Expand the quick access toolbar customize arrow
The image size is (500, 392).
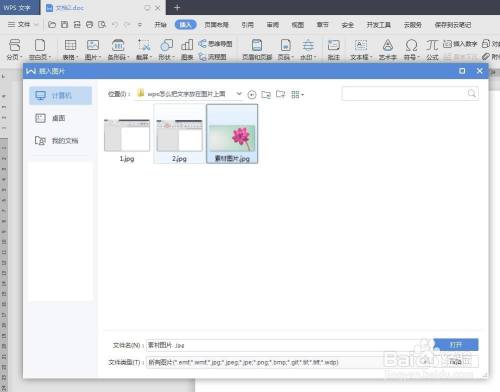(x=140, y=24)
